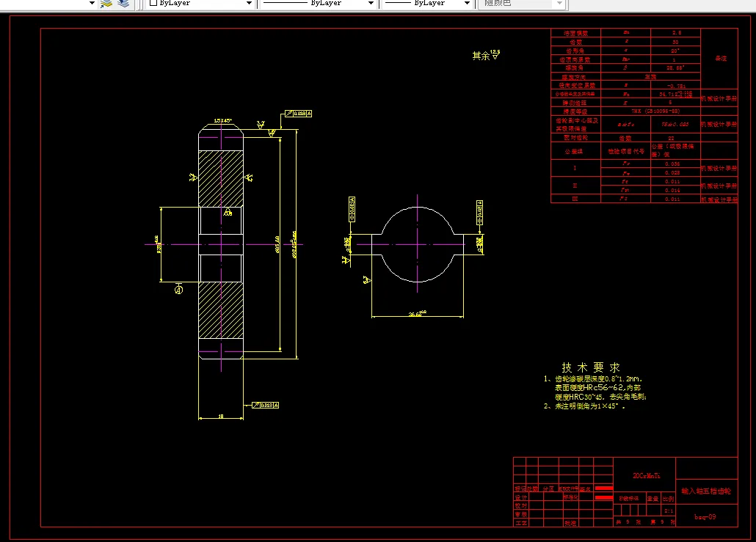Select the keyway bore circle outline

418,244
